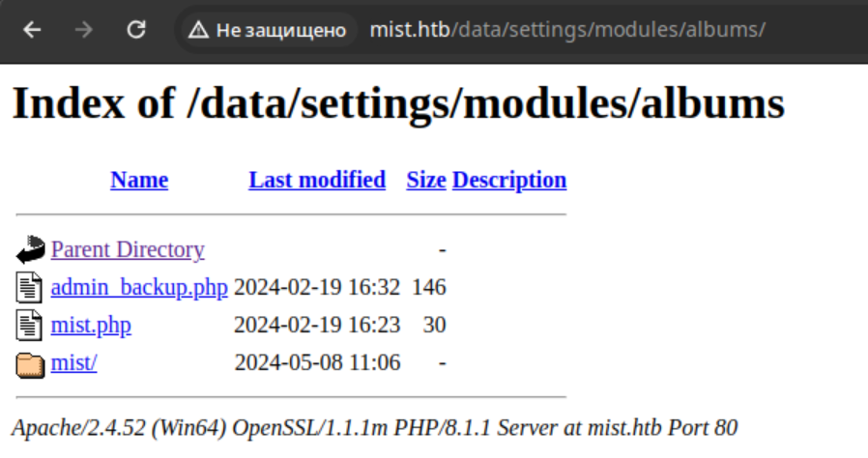Open the Parent Directory link
868x458 pixels.
[x=128, y=249]
